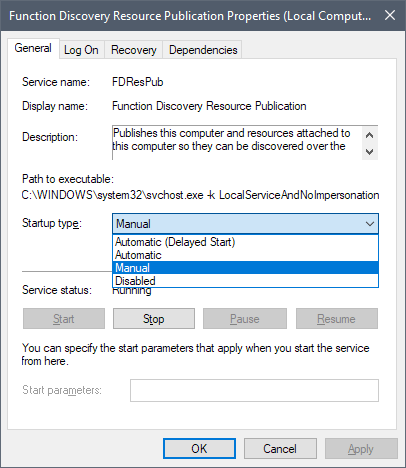Collapse the Startup type dropdown arrow

pyautogui.click(x=370, y=224)
